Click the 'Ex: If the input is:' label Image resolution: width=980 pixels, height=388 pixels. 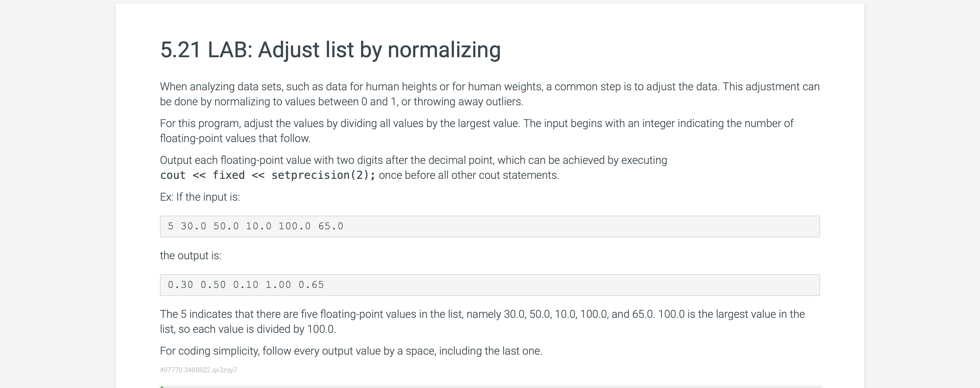coord(200,197)
